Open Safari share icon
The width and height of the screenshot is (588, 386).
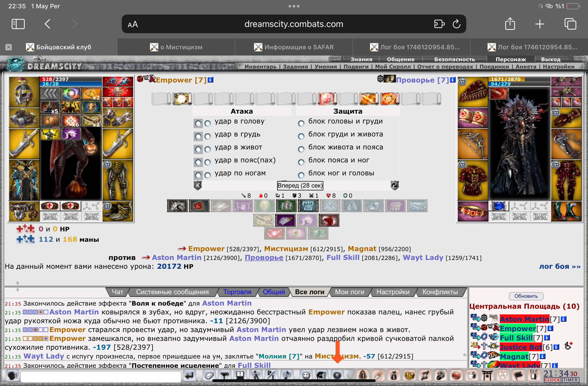click(x=510, y=24)
